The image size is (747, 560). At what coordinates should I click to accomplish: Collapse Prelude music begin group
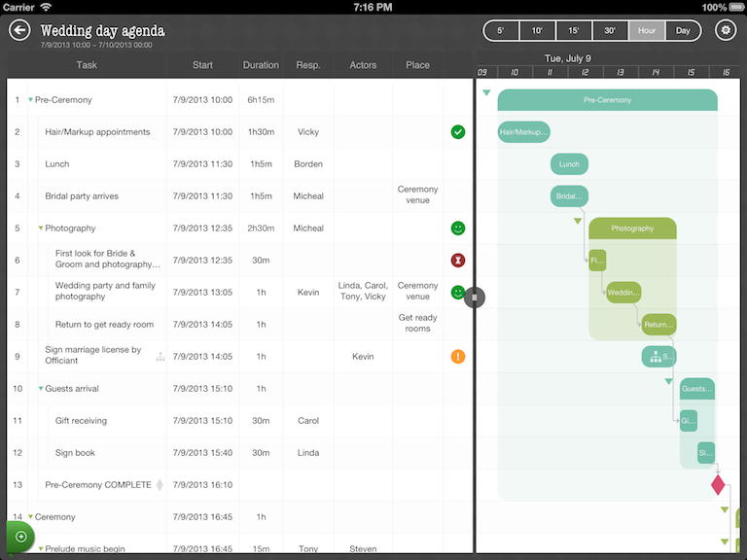41,548
